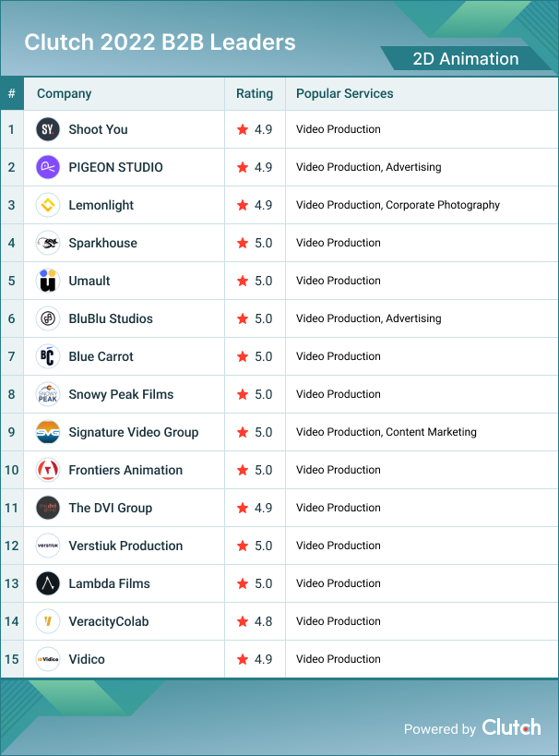This screenshot has width=559, height=756.
Task: Click the Popular Services column header
Action: [344, 93]
